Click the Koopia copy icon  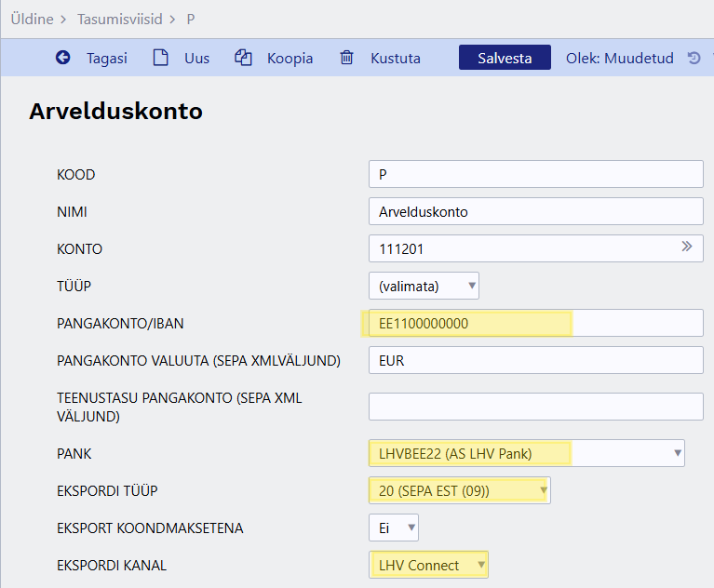[244, 58]
